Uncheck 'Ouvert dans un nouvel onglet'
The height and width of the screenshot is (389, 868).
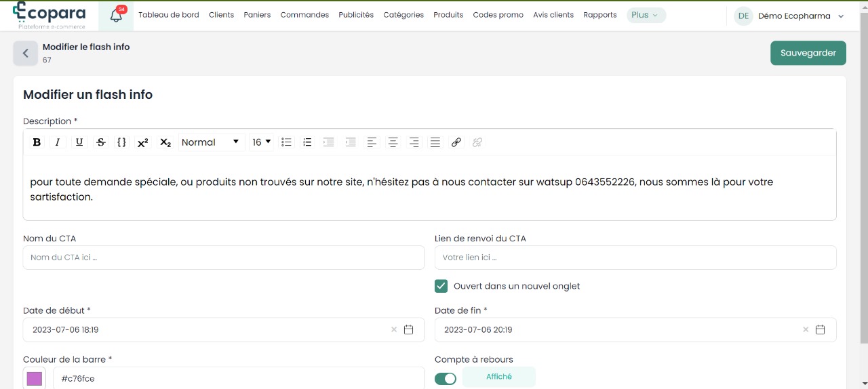[x=441, y=286]
